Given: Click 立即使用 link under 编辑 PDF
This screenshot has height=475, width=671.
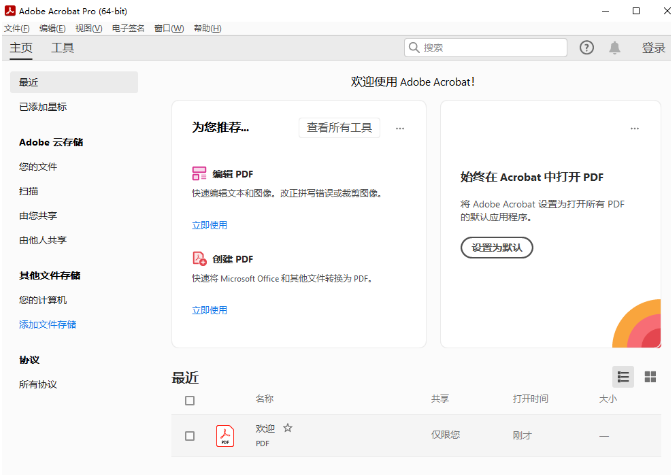Looking at the screenshot, I should click(210, 225).
